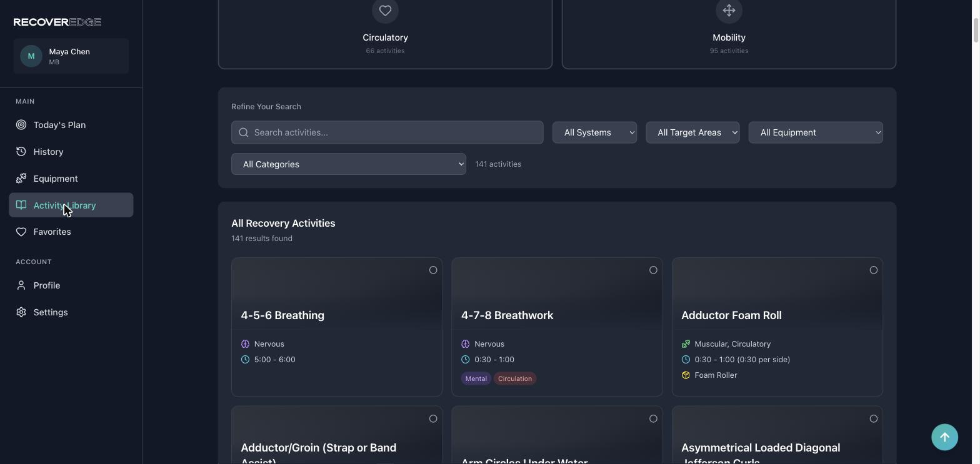Click the '141 activities' count text
980x464 pixels.
click(498, 164)
